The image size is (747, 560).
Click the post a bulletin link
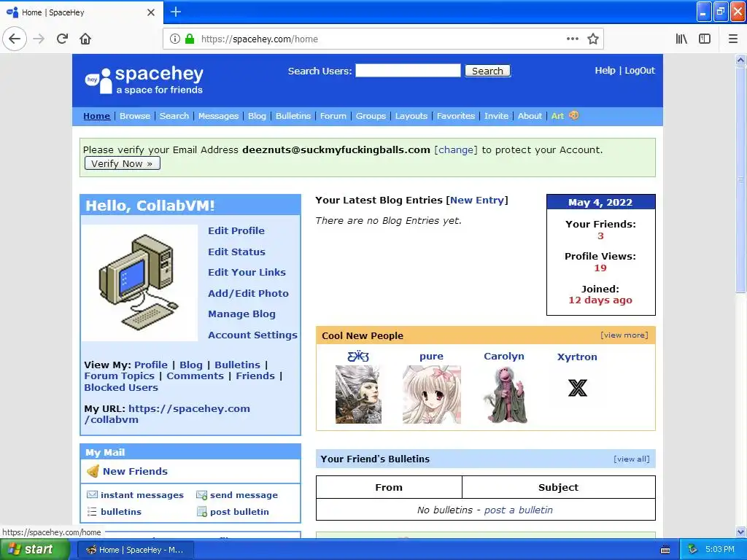pyautogui.click(x=519, y=510)
